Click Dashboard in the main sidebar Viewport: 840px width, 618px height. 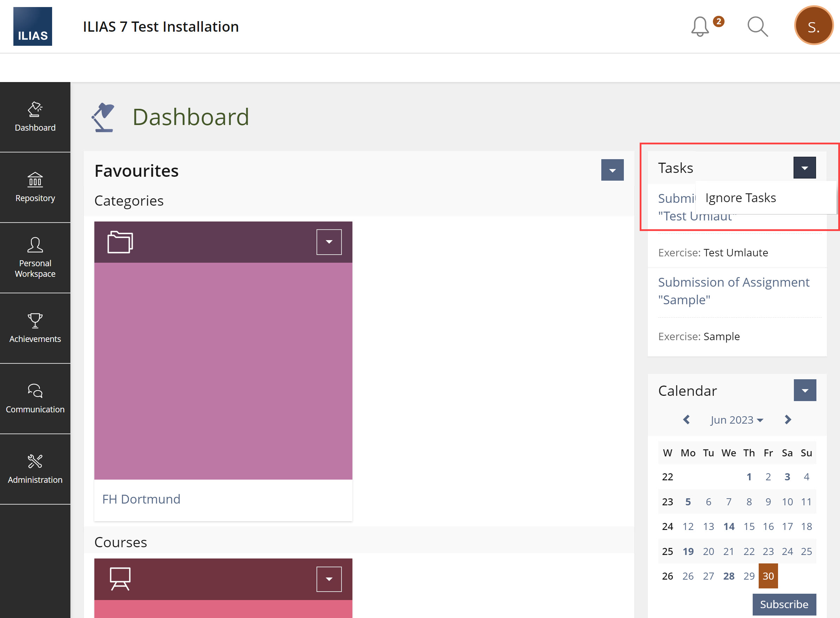point(35,117)
